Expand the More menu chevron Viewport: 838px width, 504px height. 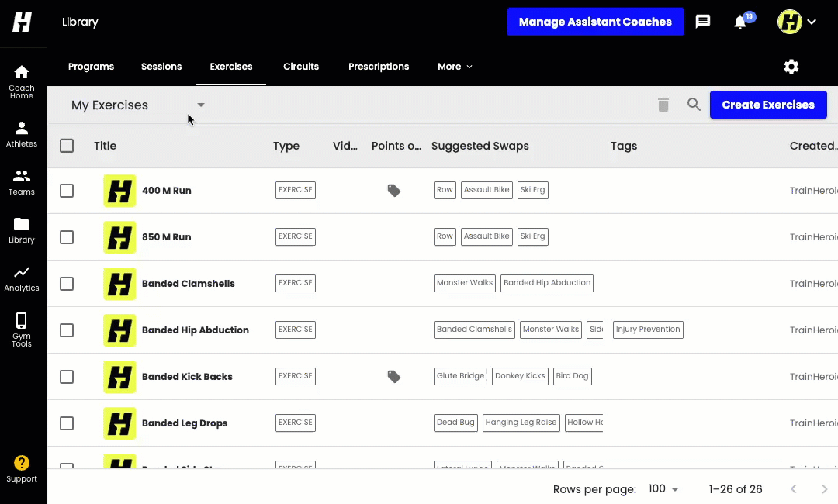coord(469,67)
